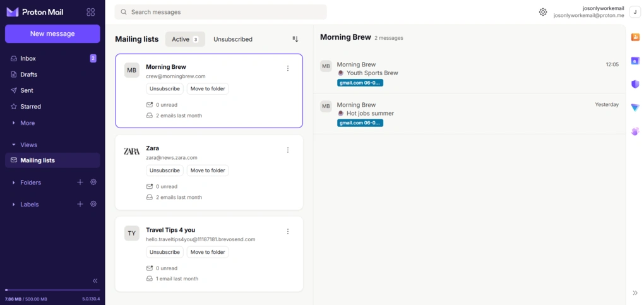Click storage text 7.86 MB / 500.00 MB

26,299
